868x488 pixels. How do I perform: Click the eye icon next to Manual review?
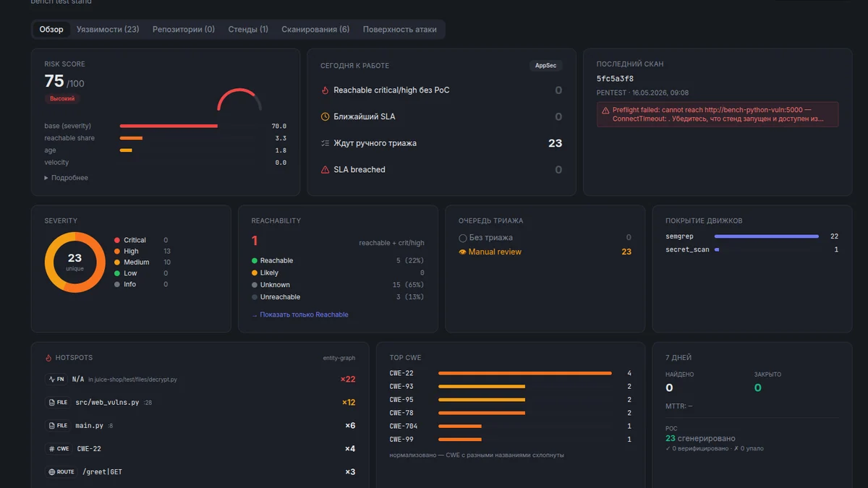coord(462,252)
